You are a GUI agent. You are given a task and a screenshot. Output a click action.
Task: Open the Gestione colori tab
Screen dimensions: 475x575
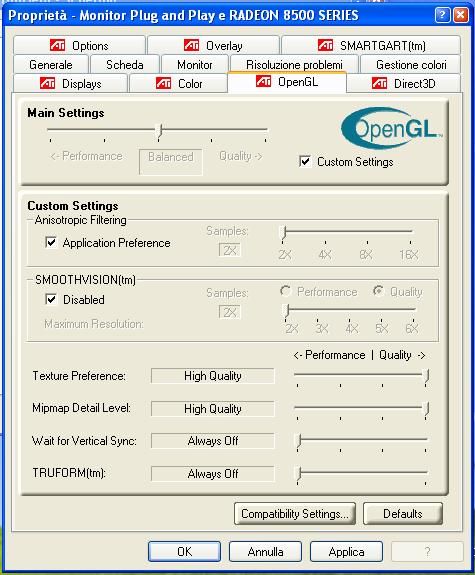tap(411, 65)
